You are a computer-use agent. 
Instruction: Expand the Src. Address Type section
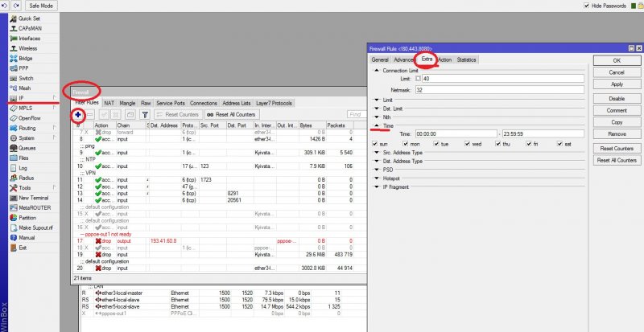(x=376, y=153)
